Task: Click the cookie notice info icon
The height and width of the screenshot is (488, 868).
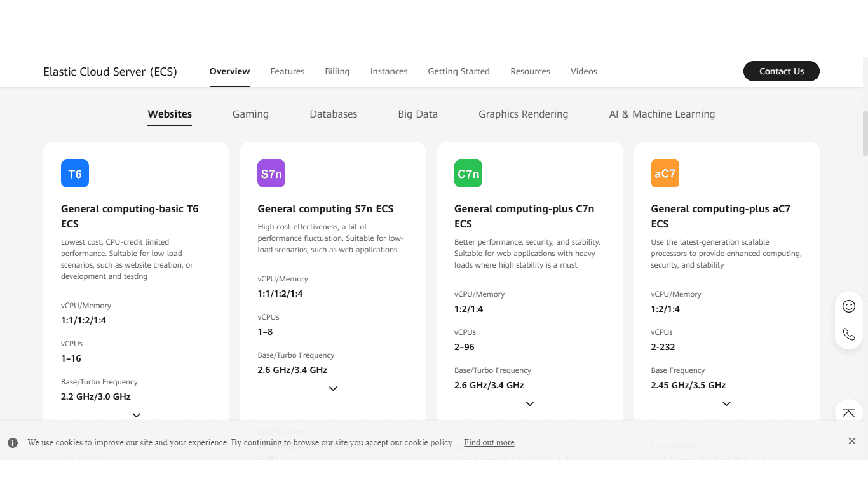Action: pos(13,442)
